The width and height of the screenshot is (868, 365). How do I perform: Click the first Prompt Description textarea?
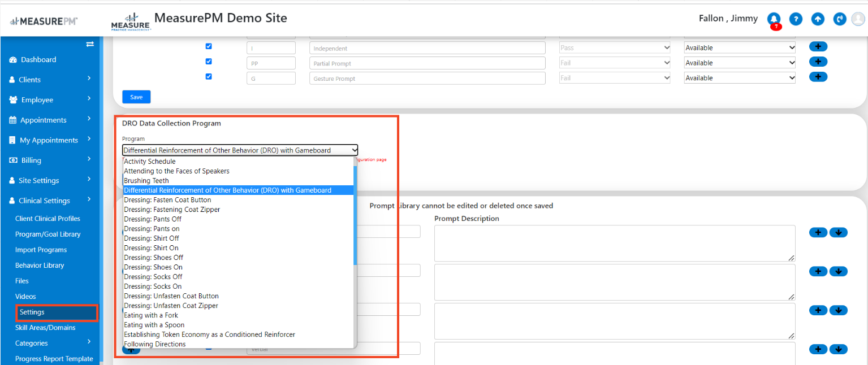pos(615,243)
